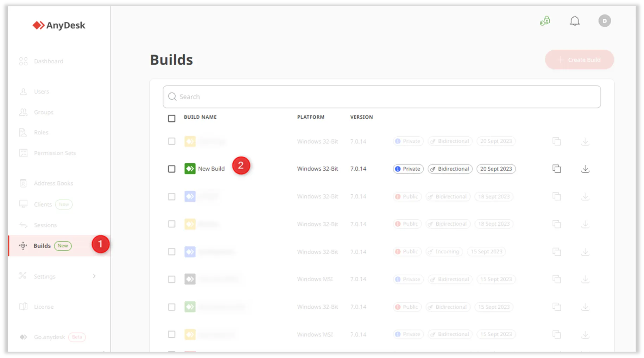Image resolution: width=644 pixels, height=358 pixels.
Task: Toggle the select-all builds checkbox
Action: tap(171, 119)
